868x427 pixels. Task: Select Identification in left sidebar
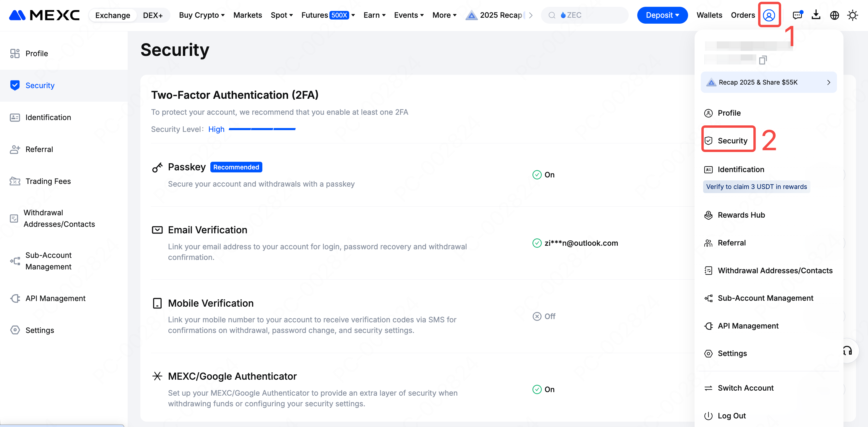[48, 117]
